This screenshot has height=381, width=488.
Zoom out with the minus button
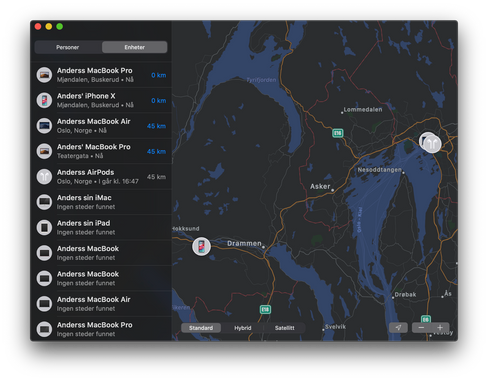(x=421, y=328)
